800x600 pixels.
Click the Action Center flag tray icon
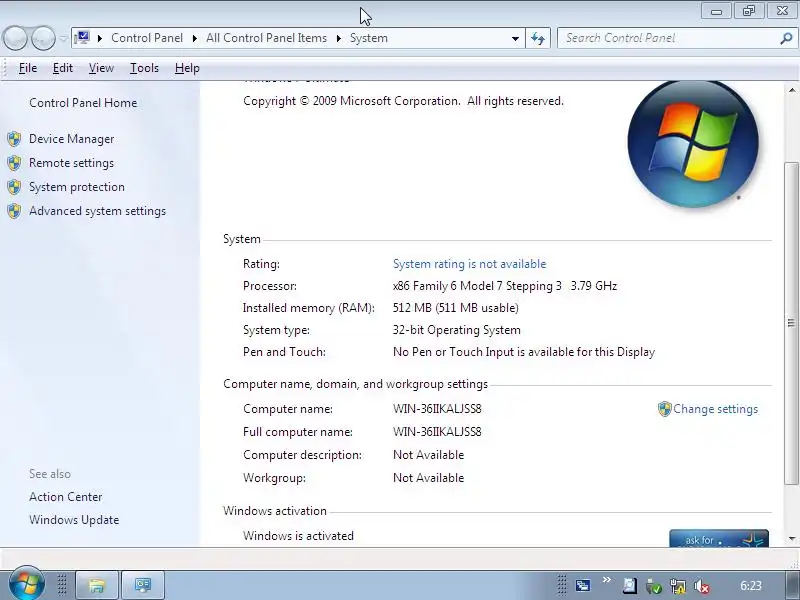tap(629, 586)
